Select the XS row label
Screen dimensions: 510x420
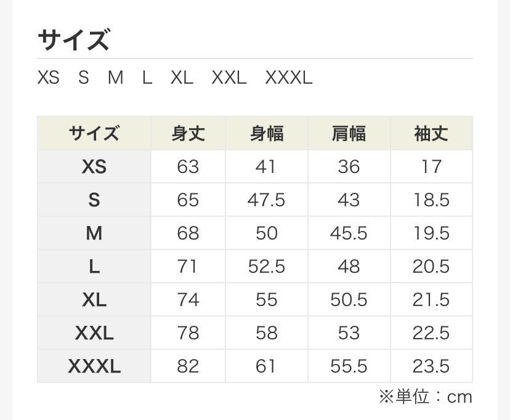point(94,166)
